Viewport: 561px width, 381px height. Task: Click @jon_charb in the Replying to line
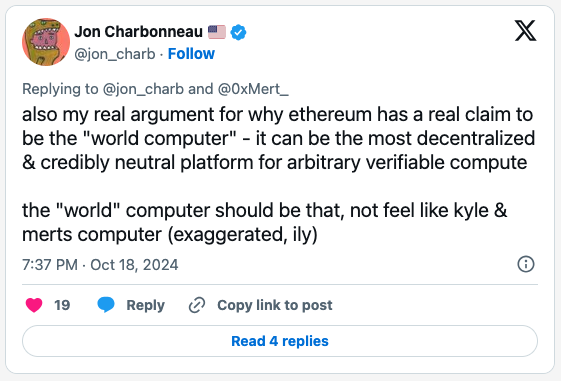point(143,89)
